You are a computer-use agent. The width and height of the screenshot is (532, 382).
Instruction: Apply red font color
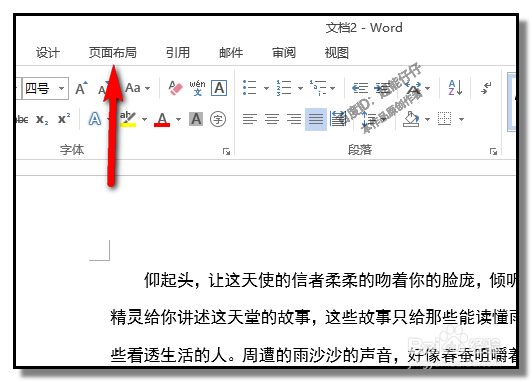coord(162,119)
